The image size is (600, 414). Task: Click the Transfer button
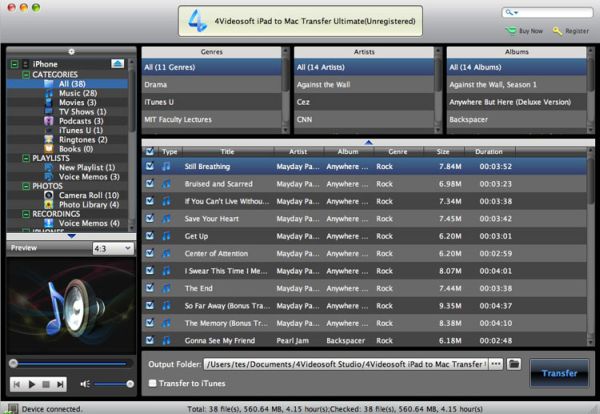pyautogui.click(x=559, y=373)
